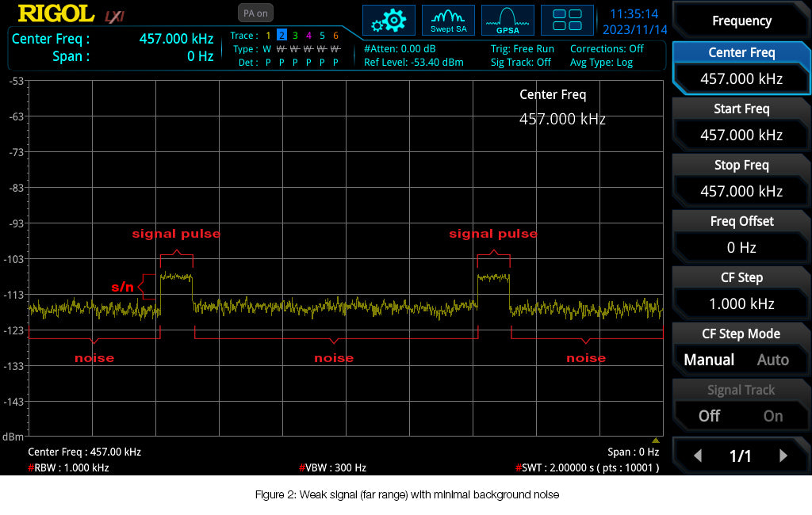
Task: Click the RIGOL logo
Action: tap(56, 13)
